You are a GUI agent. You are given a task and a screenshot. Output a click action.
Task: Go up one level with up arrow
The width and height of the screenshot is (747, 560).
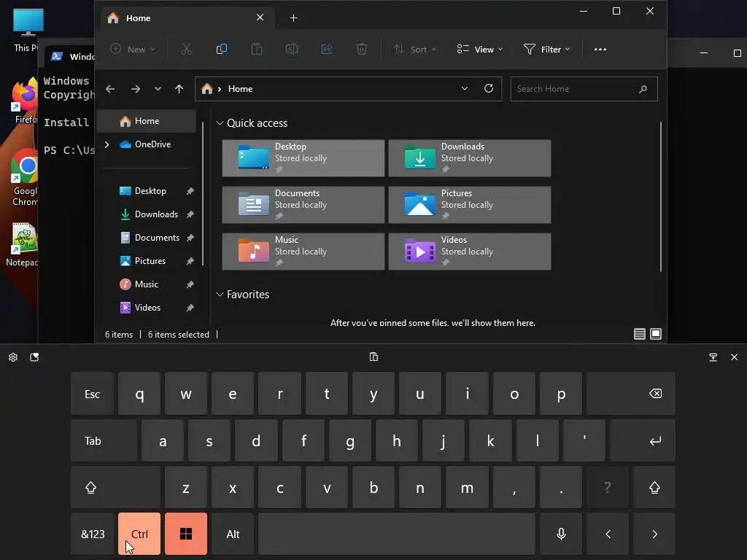[179, 89]
